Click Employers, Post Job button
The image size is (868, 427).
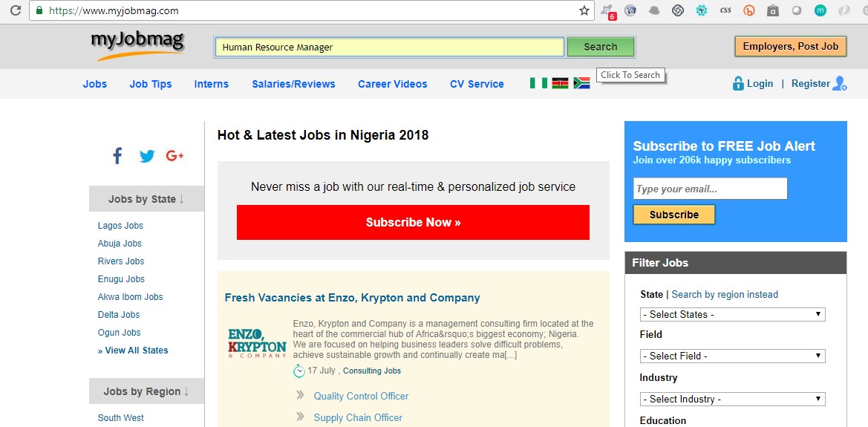(791, 47)
